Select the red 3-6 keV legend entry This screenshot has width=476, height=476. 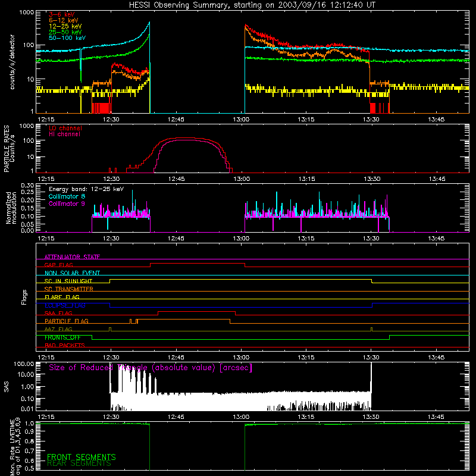[x=61, y=14]
